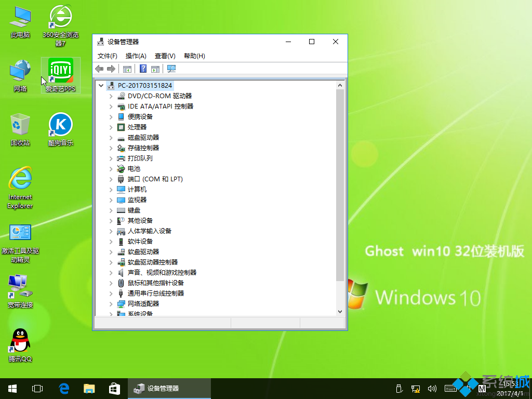Image resolution: width=532 pixels, height=399 pixels.
Task: Select the 软件设备 tree row
Action: point(140,242)
